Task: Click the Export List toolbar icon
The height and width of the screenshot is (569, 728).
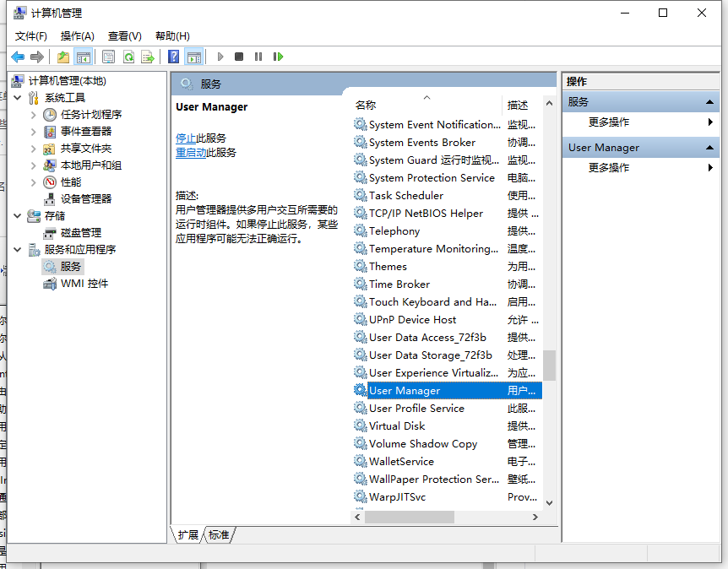Action: coord(147,56)
